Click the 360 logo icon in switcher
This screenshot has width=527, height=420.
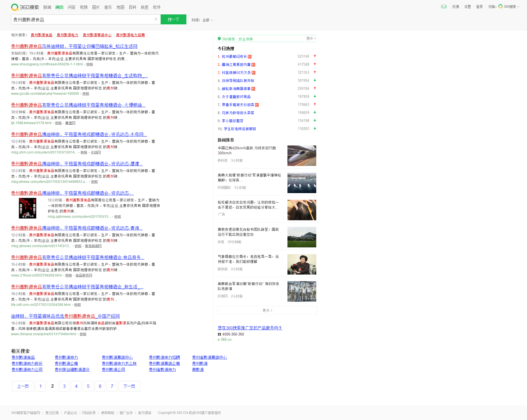pos(501,6)
